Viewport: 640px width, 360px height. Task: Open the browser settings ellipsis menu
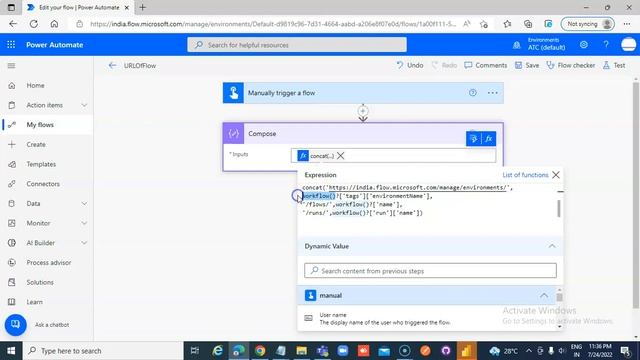click(x=627, y=24)
